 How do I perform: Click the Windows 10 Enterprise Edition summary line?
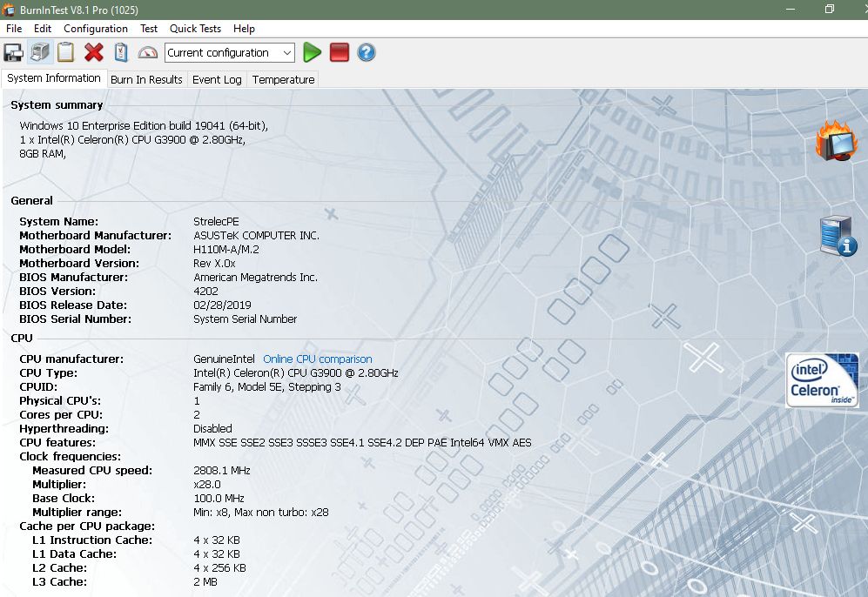pyautogui.click(x=144, y=126)
